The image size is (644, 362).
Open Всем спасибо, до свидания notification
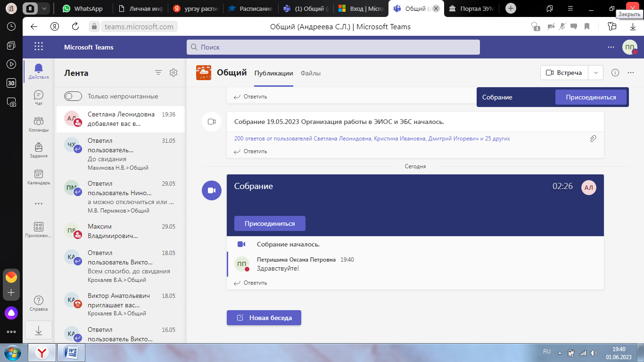121,266
